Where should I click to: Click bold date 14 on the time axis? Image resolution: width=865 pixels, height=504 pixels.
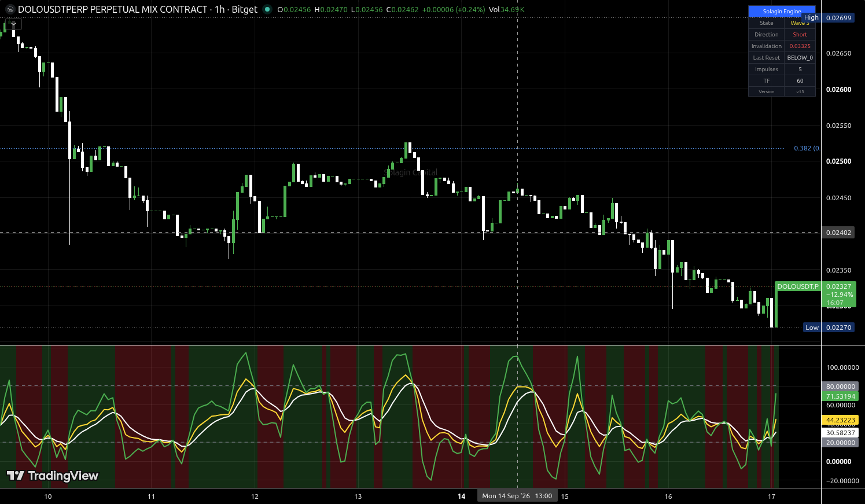point(461,496)
